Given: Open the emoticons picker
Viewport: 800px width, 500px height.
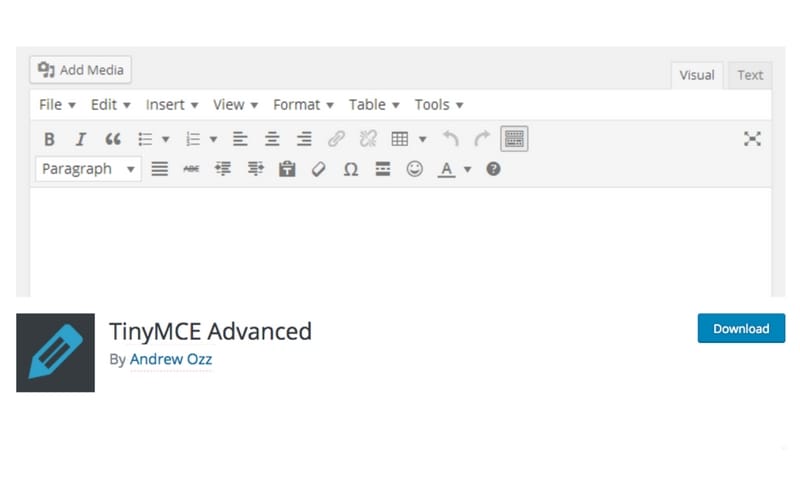Looking at the screenshot, I should [x=415, y=169].
